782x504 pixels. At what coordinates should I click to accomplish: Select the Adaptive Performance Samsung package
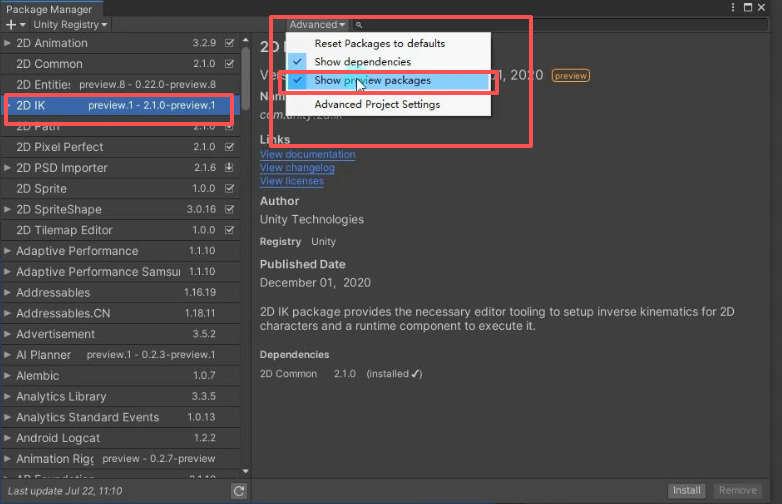click(x=121, y=272)
